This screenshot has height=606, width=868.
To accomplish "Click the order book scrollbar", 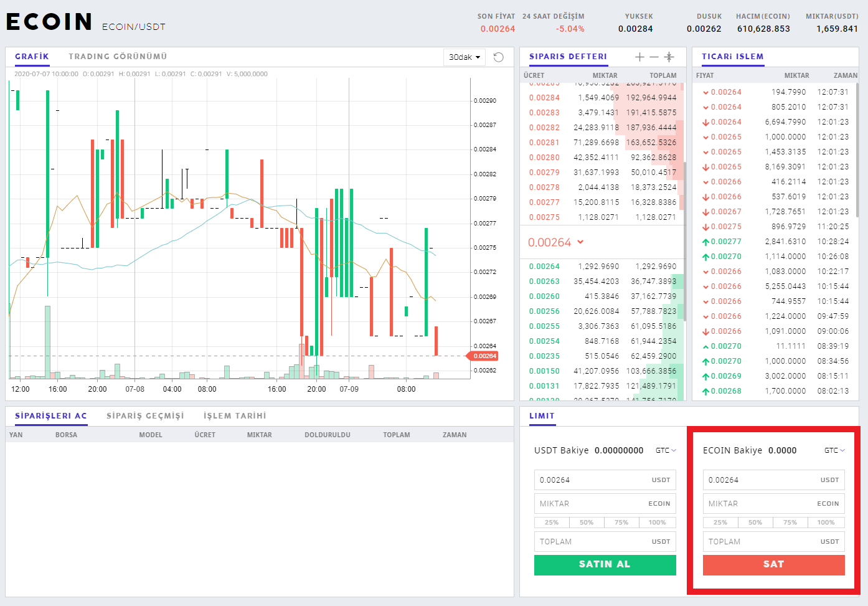I will (685, 242).
